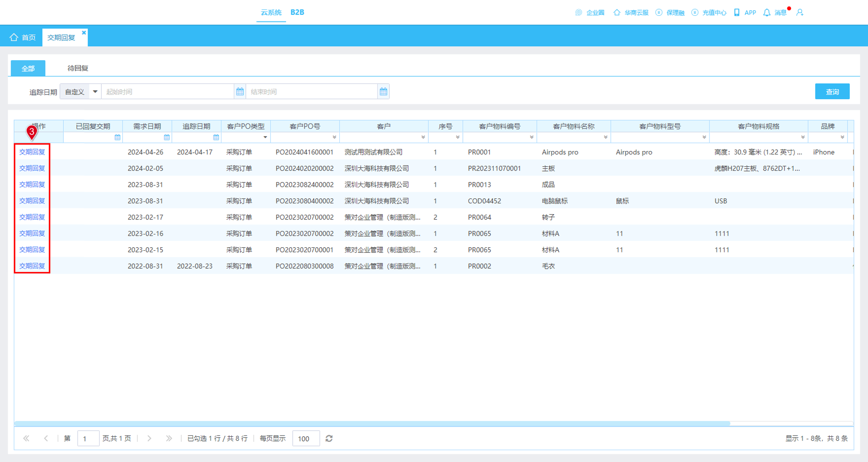Viewport: 868px width, 462px height.
Task: Refresh the table with reload icon
Action: click(329, 438)
